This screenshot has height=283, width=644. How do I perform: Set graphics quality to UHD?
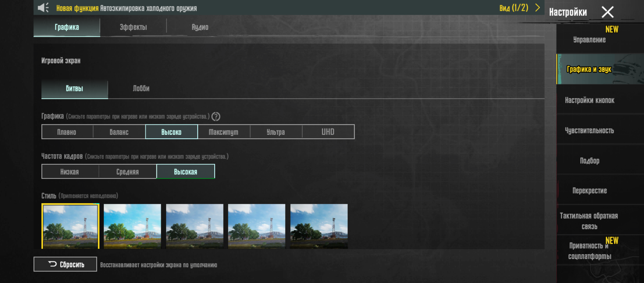click(328, 132)
